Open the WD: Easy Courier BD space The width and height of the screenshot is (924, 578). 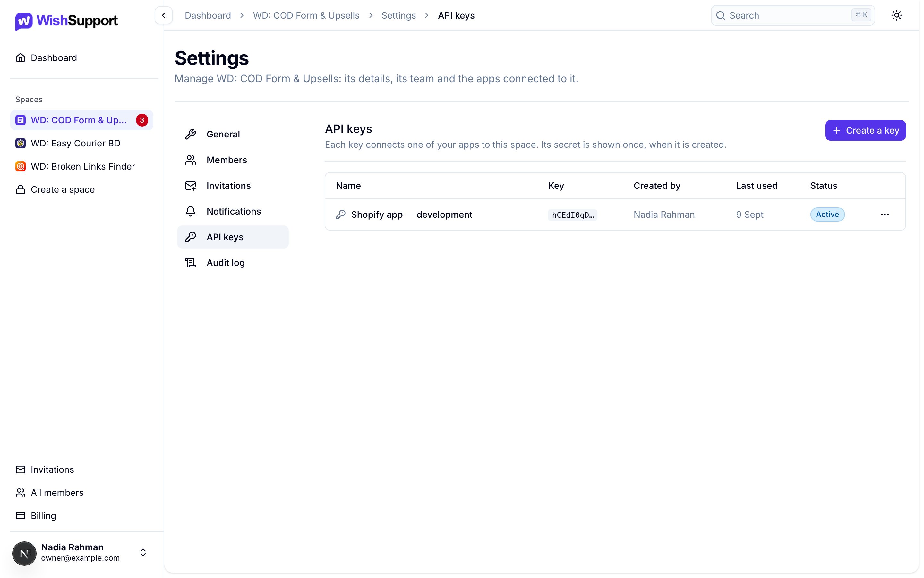click(x=82, y=143)
